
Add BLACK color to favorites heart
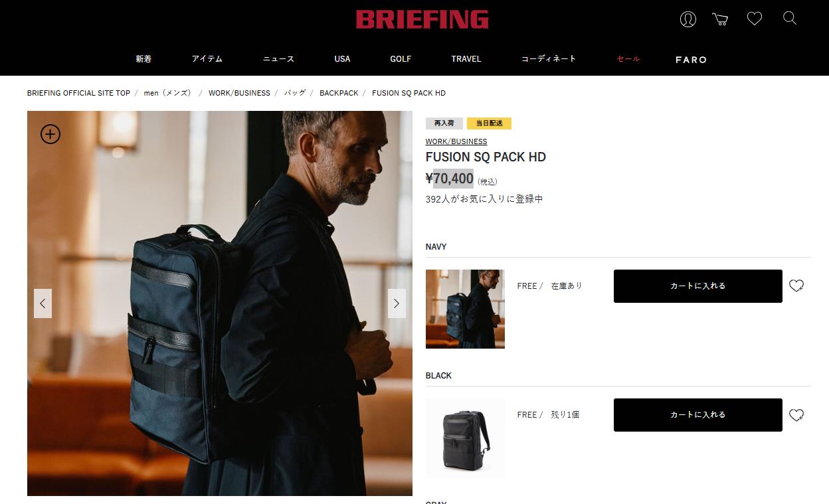coord(796,415)
